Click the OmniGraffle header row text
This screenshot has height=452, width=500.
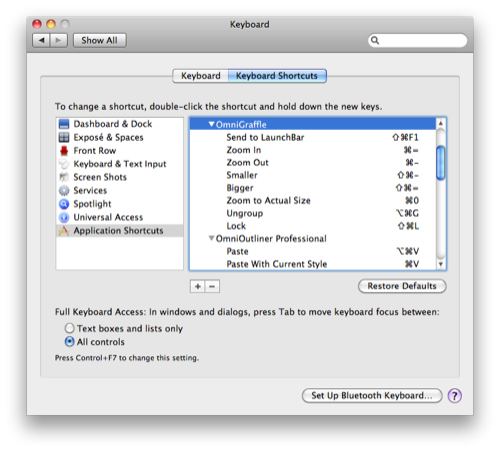[241, 125]
